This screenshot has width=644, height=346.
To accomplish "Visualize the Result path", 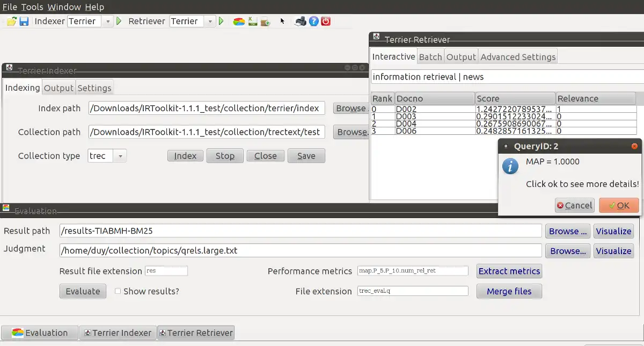I will pos(613,231).
